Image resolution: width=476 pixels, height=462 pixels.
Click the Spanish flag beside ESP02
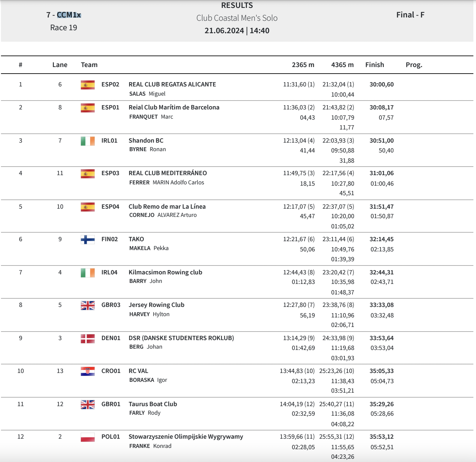pos(87,85)
